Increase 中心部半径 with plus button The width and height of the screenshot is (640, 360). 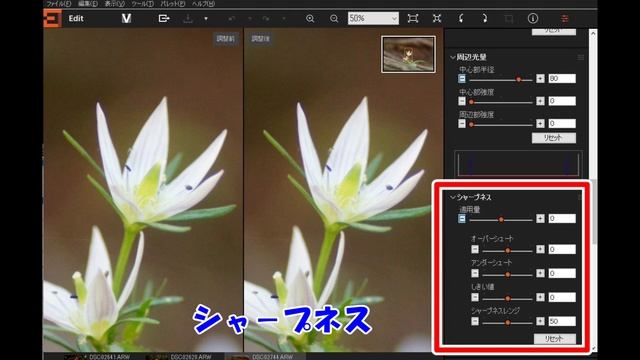point(540,78)
